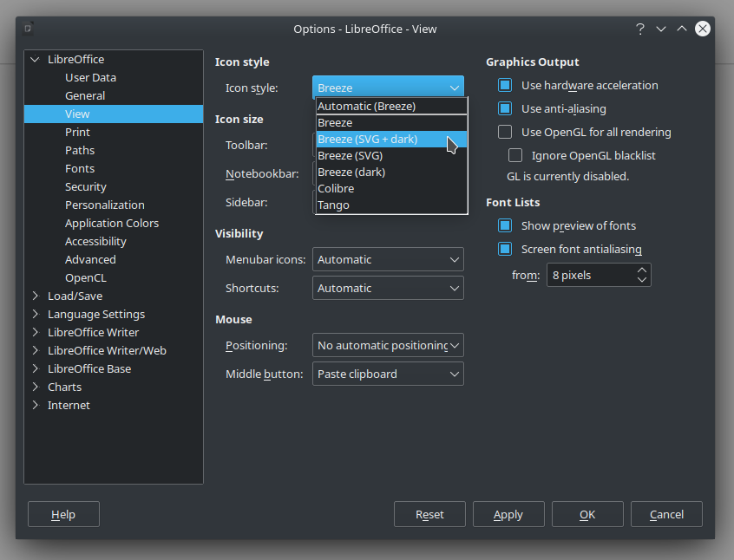Increase antialiasing from-pixels value
This screenshot has width=734, height=560.
click(x=642, y=270)
